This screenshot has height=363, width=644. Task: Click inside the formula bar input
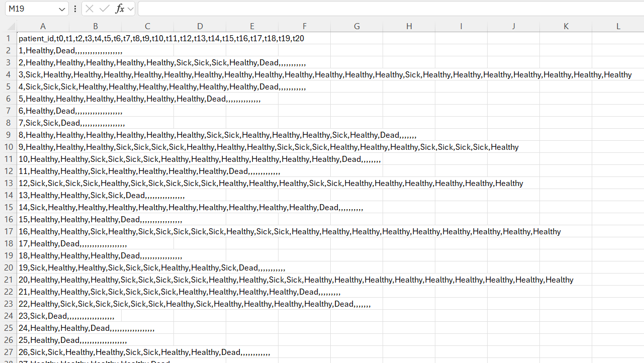click(391, 9)
